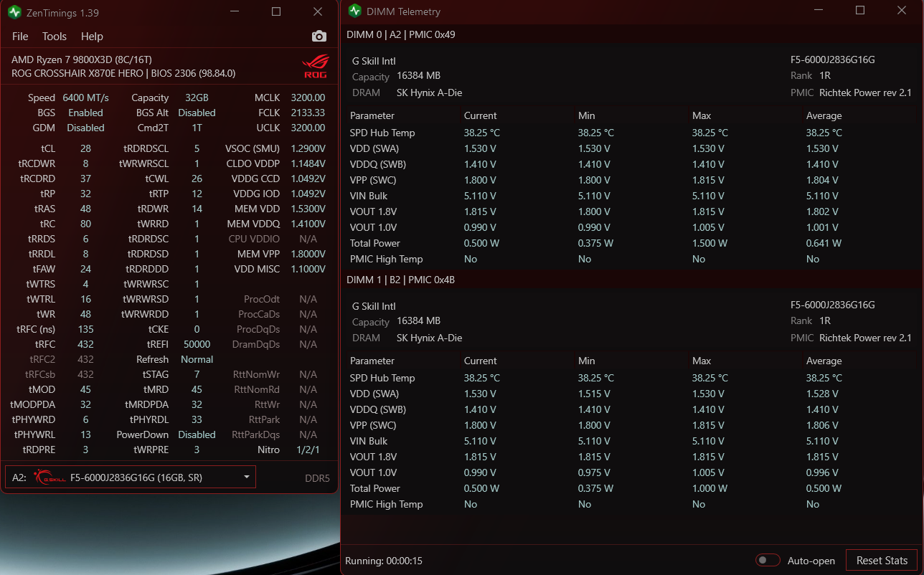
Task: Select the DIMM 0 | A2 | PMIC 0x49 header
Action: click(x=401, y=34)
